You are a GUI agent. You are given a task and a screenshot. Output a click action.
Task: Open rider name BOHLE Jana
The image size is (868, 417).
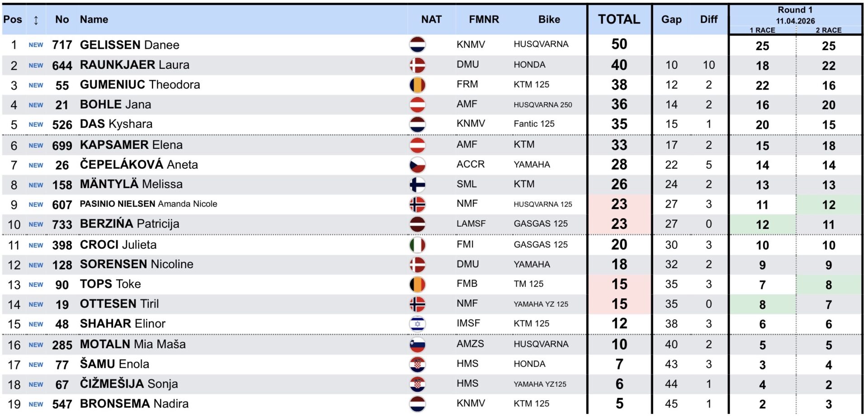tap(115, 104)
